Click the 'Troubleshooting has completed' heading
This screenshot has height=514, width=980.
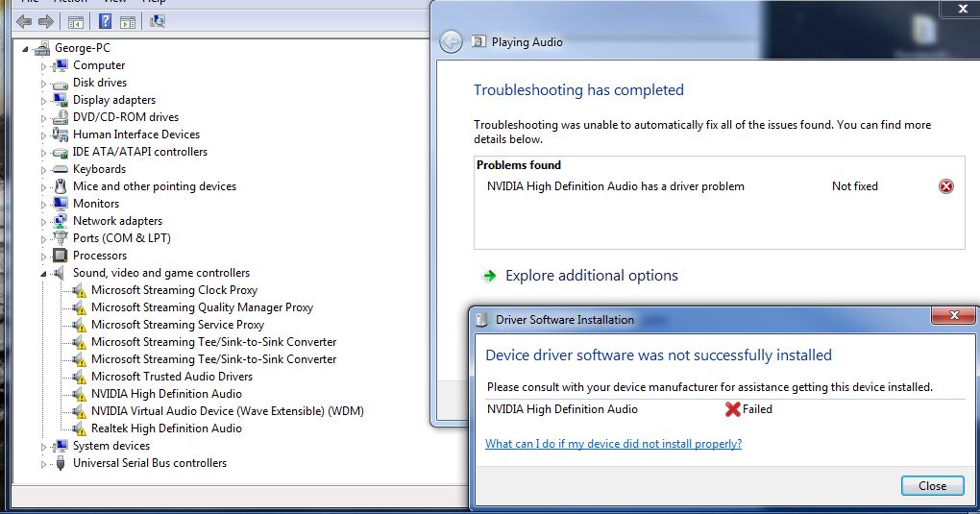coord(578,90)
